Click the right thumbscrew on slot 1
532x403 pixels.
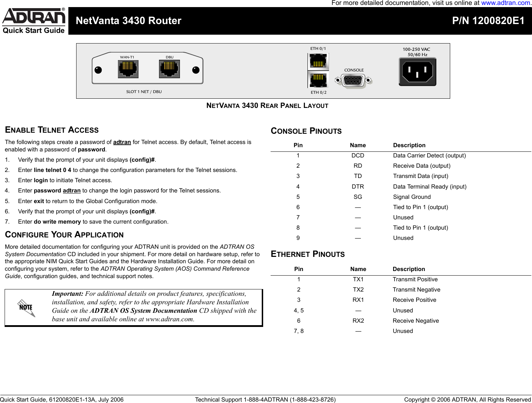(x=196, y=70)
